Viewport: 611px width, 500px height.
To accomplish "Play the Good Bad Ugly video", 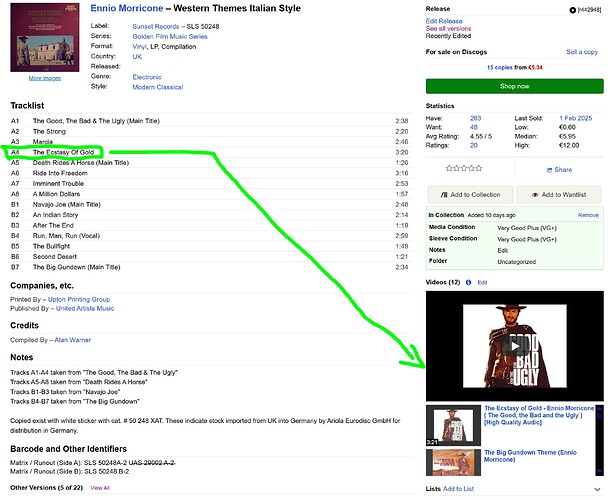I will pos(514,346).
